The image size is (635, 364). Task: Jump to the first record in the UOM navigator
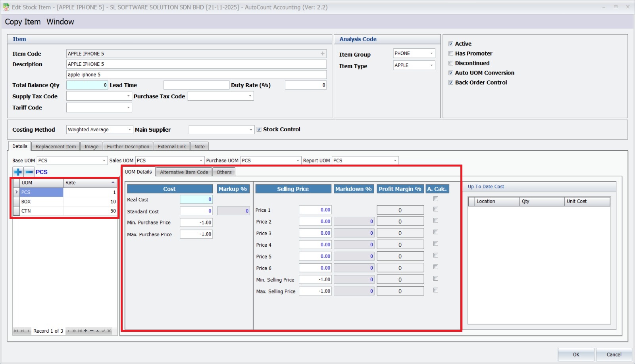pyautogui.click(x=16, y=331)
